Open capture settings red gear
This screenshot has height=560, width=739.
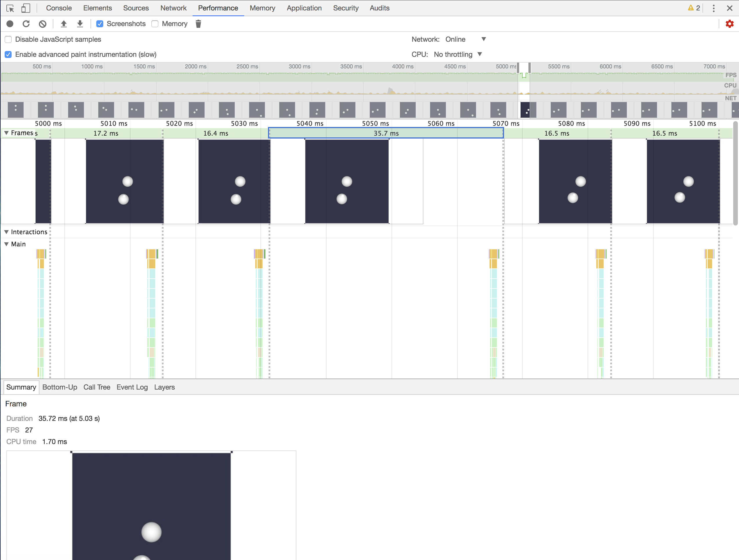click(x=729, y=24)
